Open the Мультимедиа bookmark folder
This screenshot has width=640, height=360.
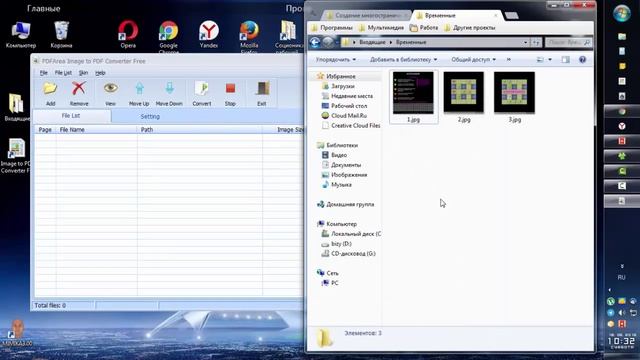coord(381,28)
